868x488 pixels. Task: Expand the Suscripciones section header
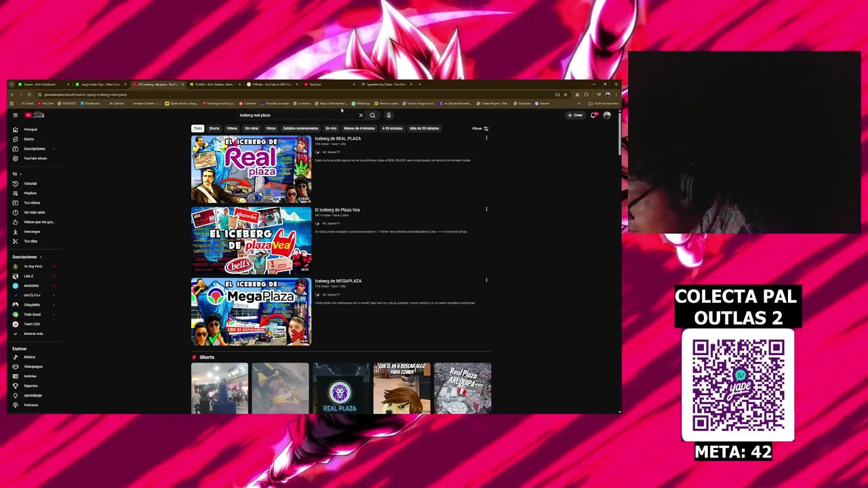pos(27,257)
